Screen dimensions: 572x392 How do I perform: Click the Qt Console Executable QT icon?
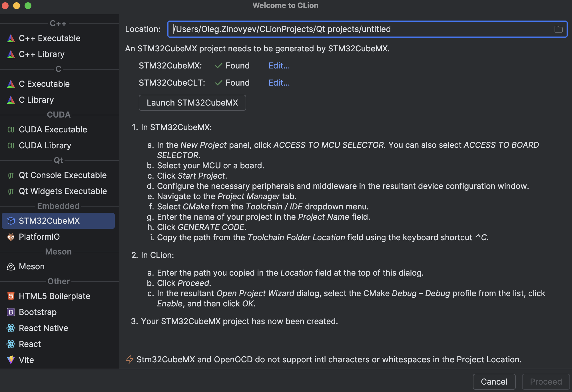coord(11,175)
